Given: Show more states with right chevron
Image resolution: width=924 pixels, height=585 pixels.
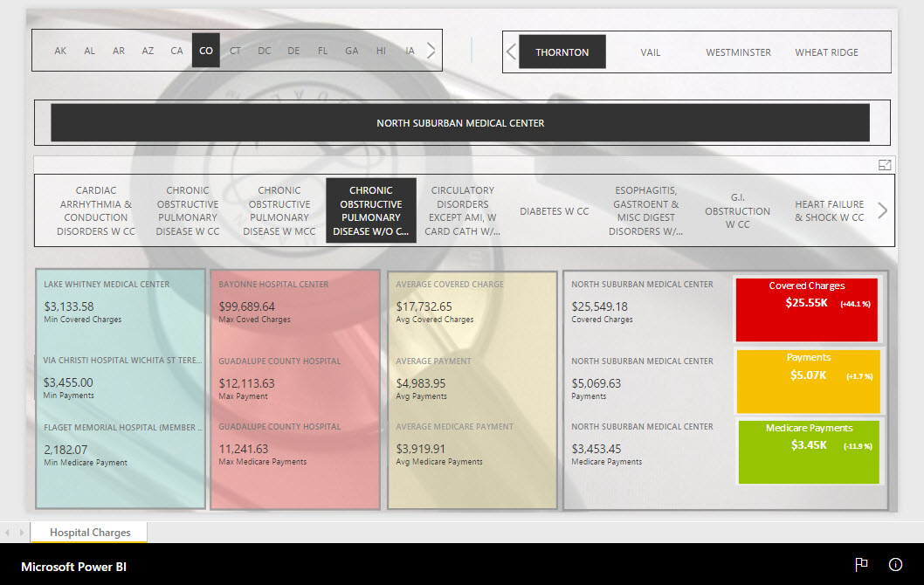Looking at the screenshot, I should point(431,51).
